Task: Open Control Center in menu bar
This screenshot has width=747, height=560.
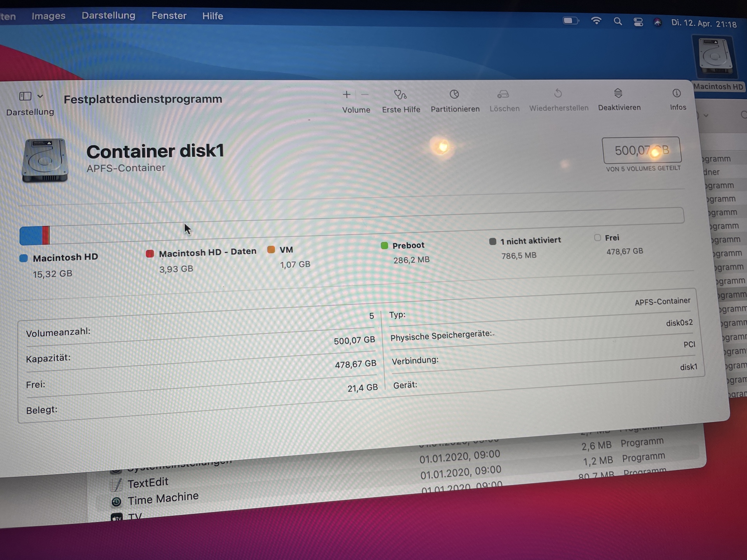Action: click(638, 22)
